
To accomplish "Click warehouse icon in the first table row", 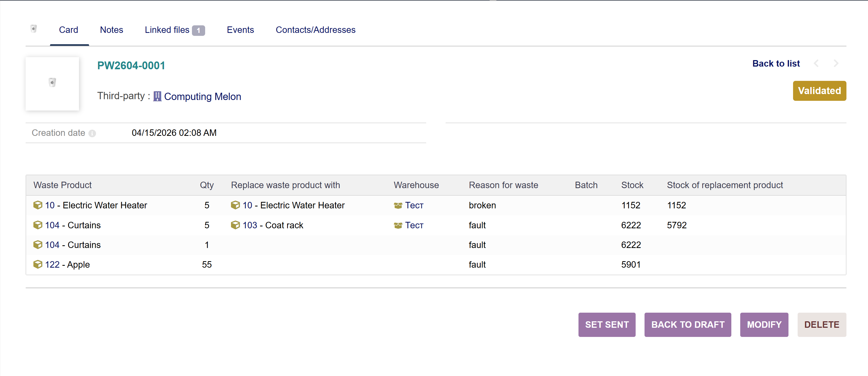I will [x=398, y=205].
